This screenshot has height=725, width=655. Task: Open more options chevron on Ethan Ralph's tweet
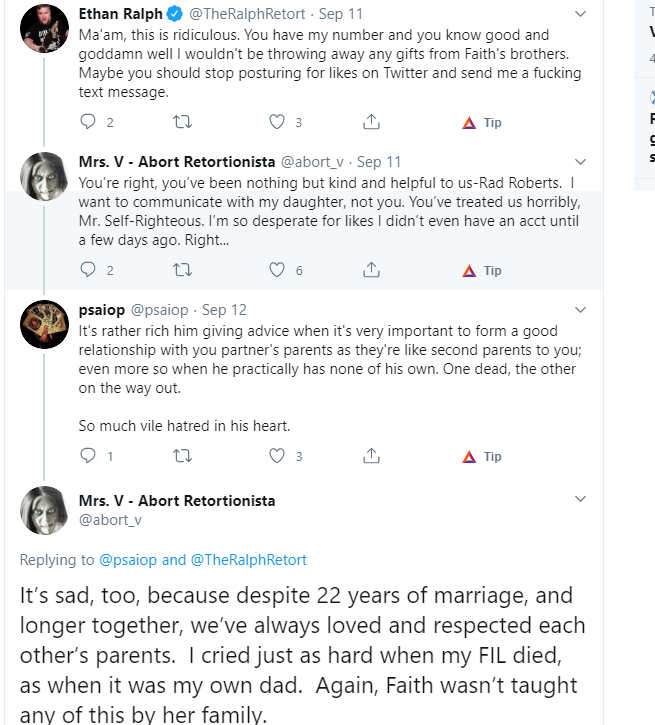(580, 14)
